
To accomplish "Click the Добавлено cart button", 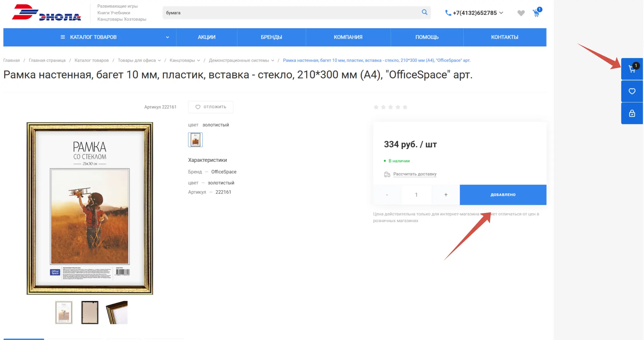I will click(x=503, y=195).
